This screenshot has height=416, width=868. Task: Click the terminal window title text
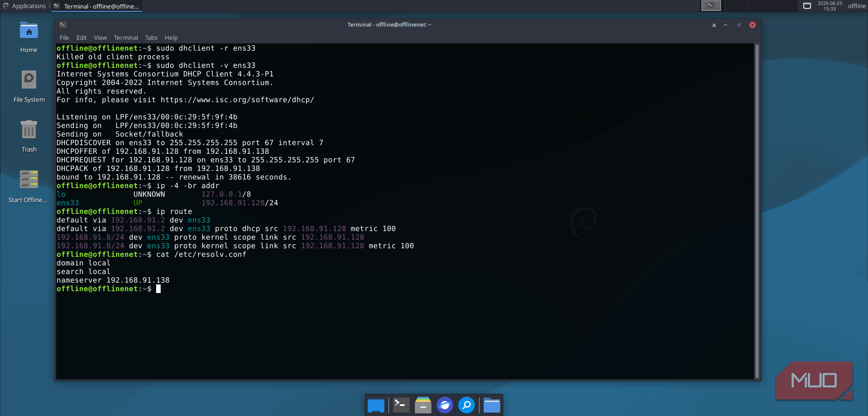pos(389,25)
